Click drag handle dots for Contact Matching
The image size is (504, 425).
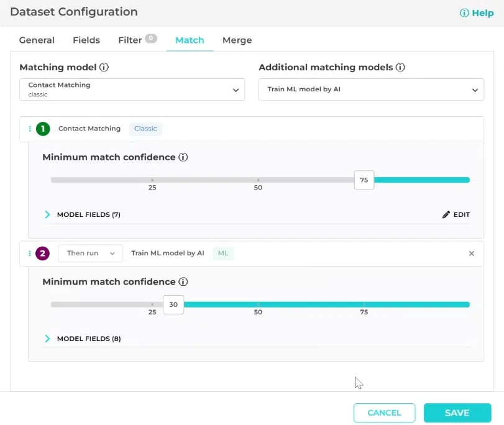click(30, 129)
